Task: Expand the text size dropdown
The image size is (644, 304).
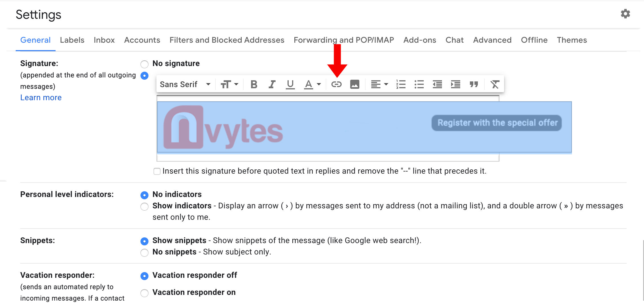Action: (229, 85)
